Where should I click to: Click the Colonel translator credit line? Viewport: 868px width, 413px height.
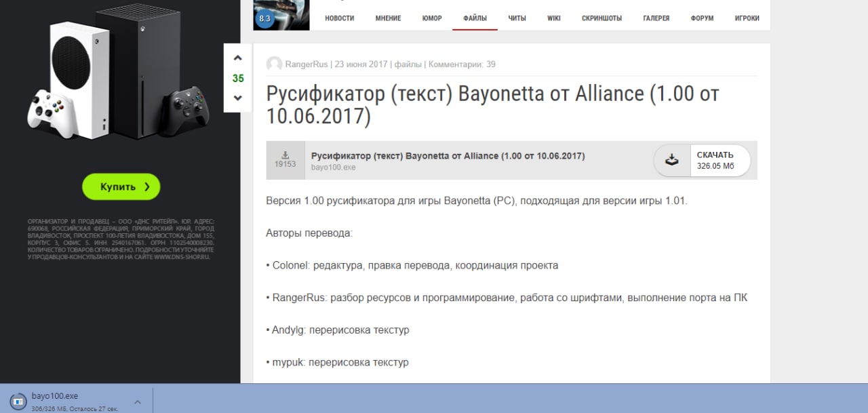coord(412,265)
